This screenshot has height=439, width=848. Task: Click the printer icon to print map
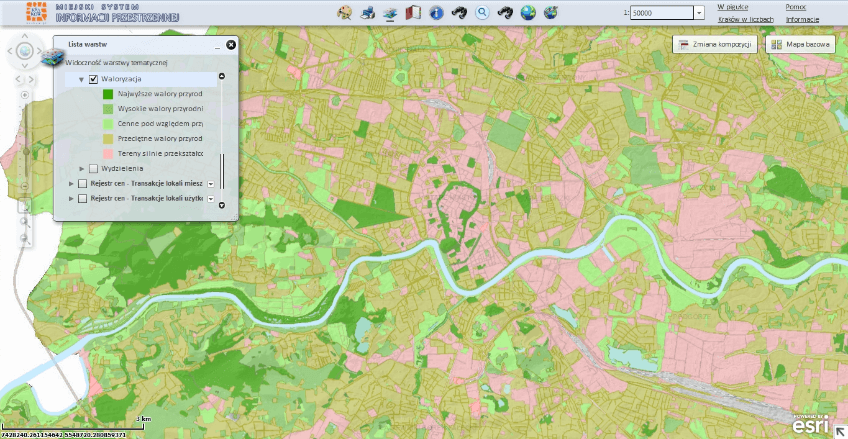368,13
